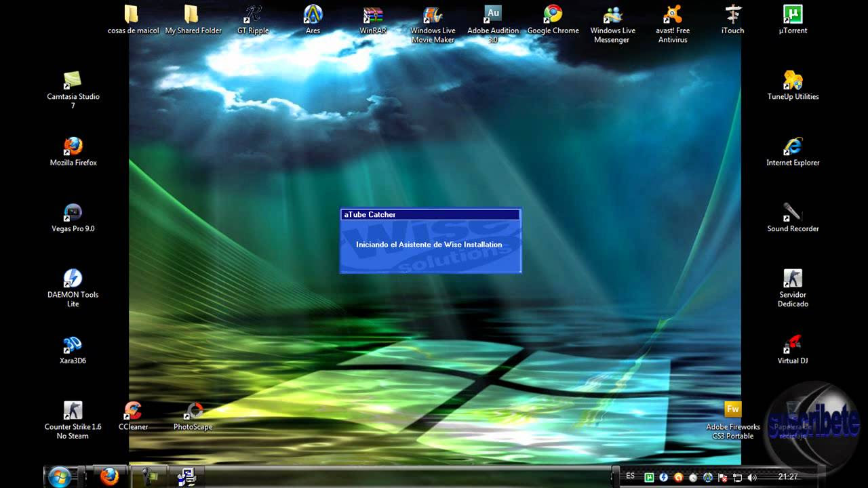Image resolution: width=868 pixels, height=488 pixels.
Task: Open Adobe Fireworks CS3 Portable icon
Action: point(732,420)
